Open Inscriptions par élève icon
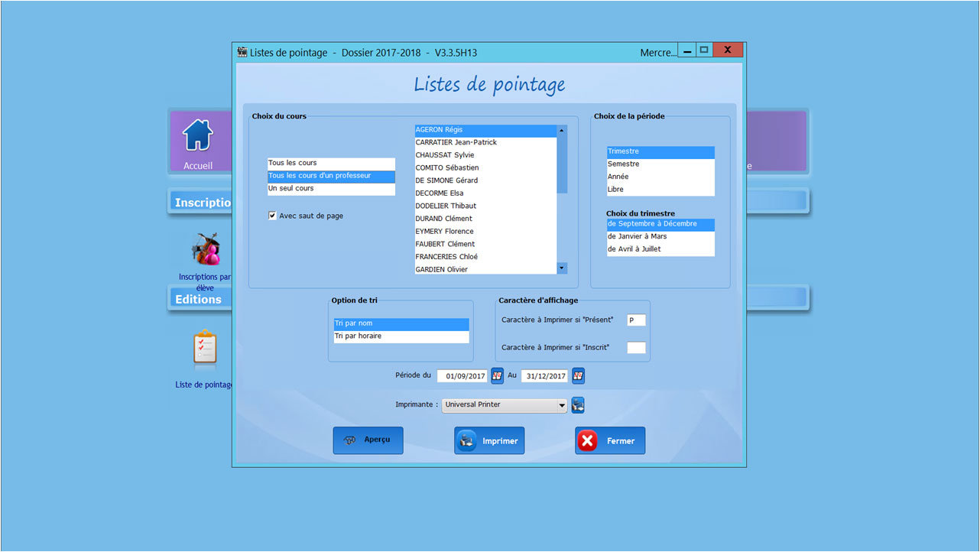 [206, 249]
